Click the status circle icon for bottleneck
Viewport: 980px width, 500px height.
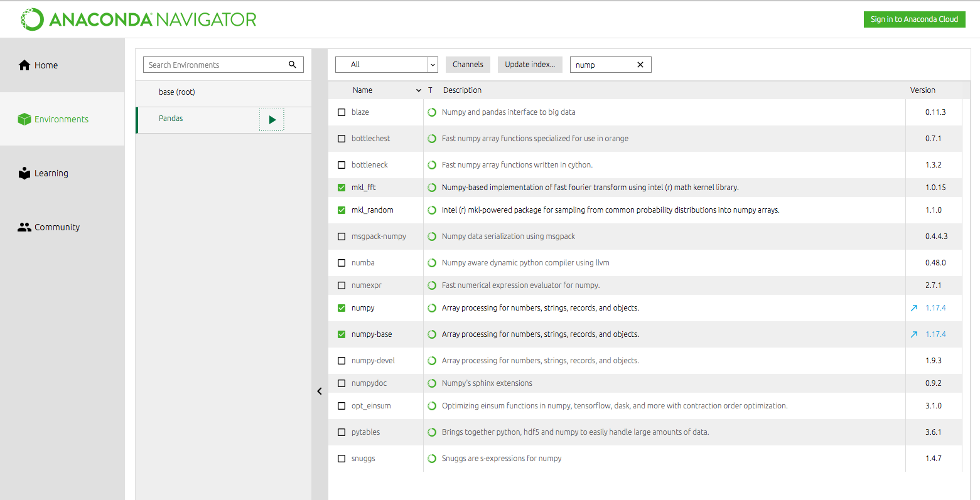pyautogui.click(x=432, y=165)
